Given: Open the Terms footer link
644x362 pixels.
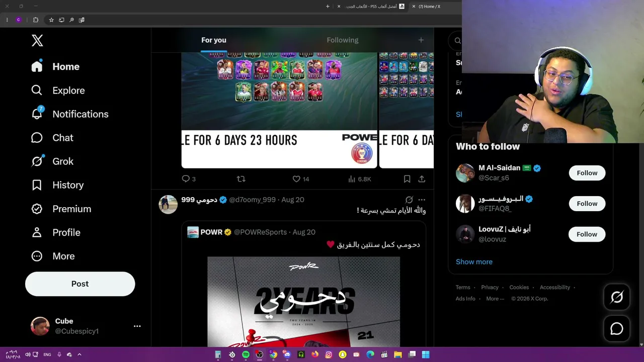Looking at the screenshot, I should click(x=463, y=288).
